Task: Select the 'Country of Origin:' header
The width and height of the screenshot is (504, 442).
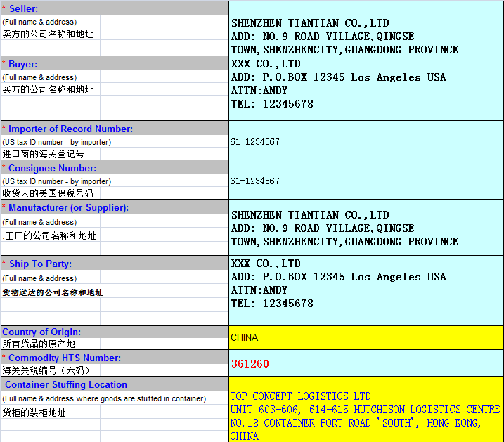Action: pos(115,332)
